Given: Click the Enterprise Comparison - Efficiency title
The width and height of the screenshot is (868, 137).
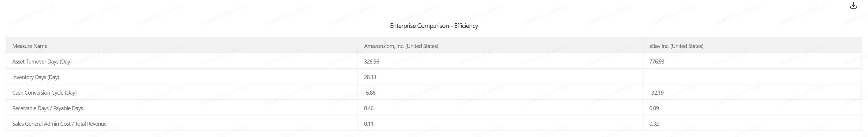Looking at the screenshot, I should pos(434,26).
